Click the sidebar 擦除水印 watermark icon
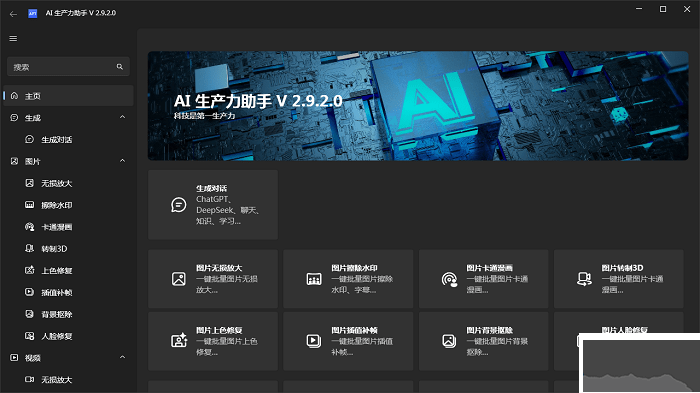Image resolution: width=700 pixels, height=393 pixels. (x=29, y=205)
